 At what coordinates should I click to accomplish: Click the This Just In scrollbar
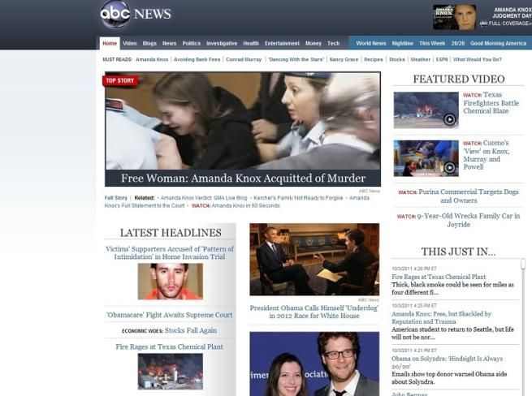coord(523,264)
